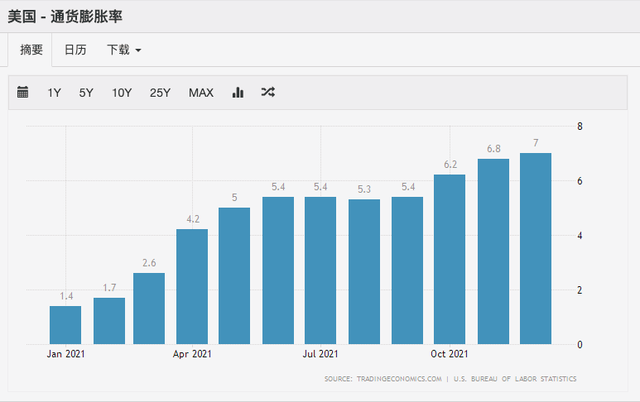Click the Jul 2021 axis label
The image size is (640, 402).
click(320, 354)
